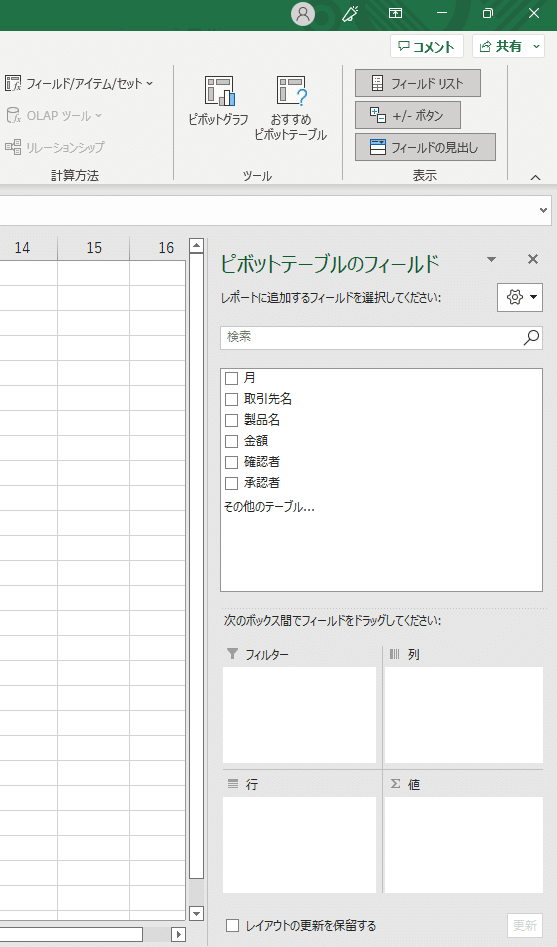This screenshot has width=557, height=947.
Task: Click the search magnifier icon in field list
Action: (531, 338)
